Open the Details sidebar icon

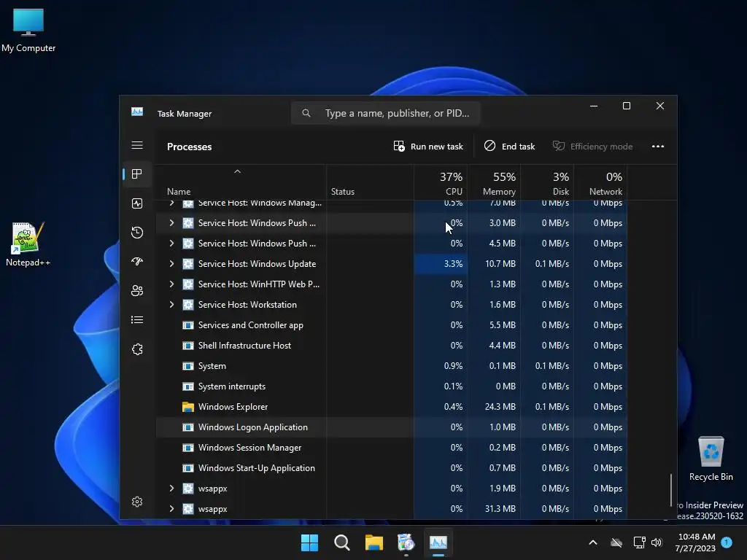[137, 320]
